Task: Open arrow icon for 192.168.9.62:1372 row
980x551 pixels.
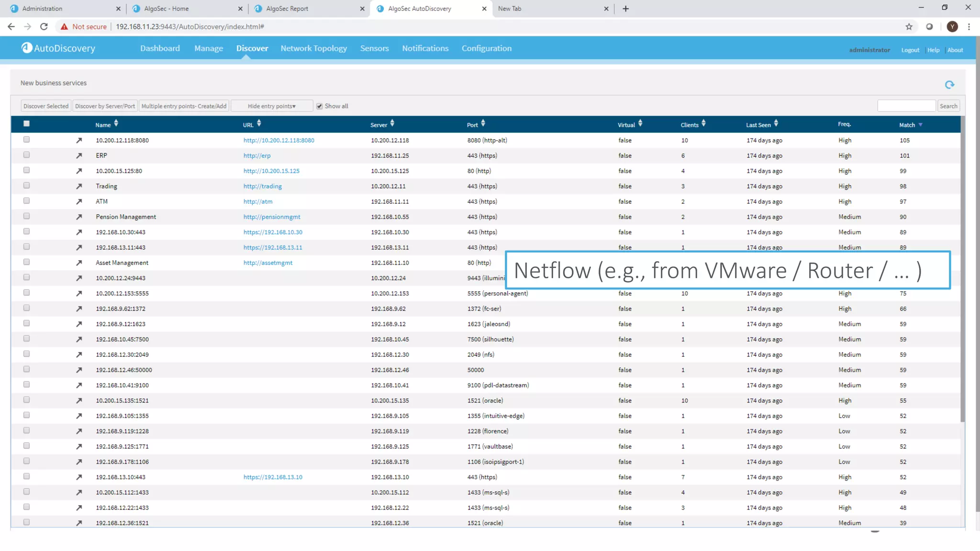Action: pos(79,309)
